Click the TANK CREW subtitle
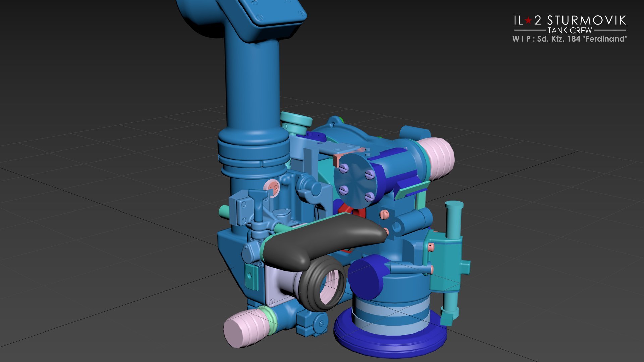644x362 pixels. coord(570,30)
